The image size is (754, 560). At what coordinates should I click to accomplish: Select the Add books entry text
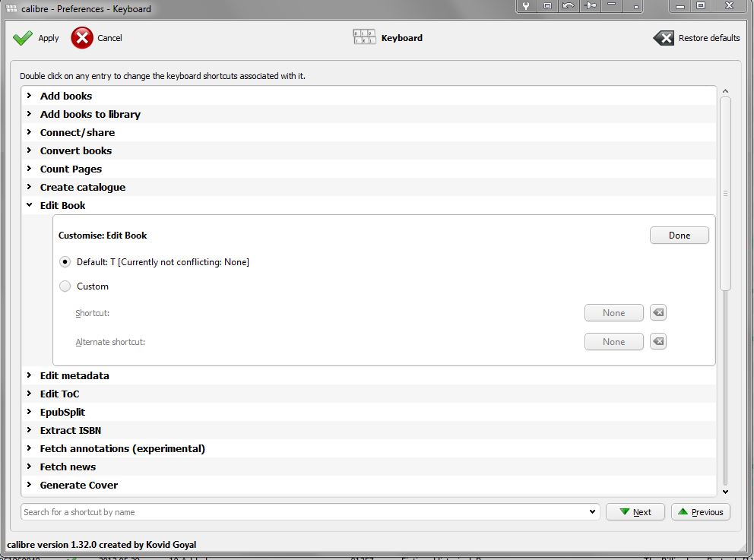click(66, 96)
